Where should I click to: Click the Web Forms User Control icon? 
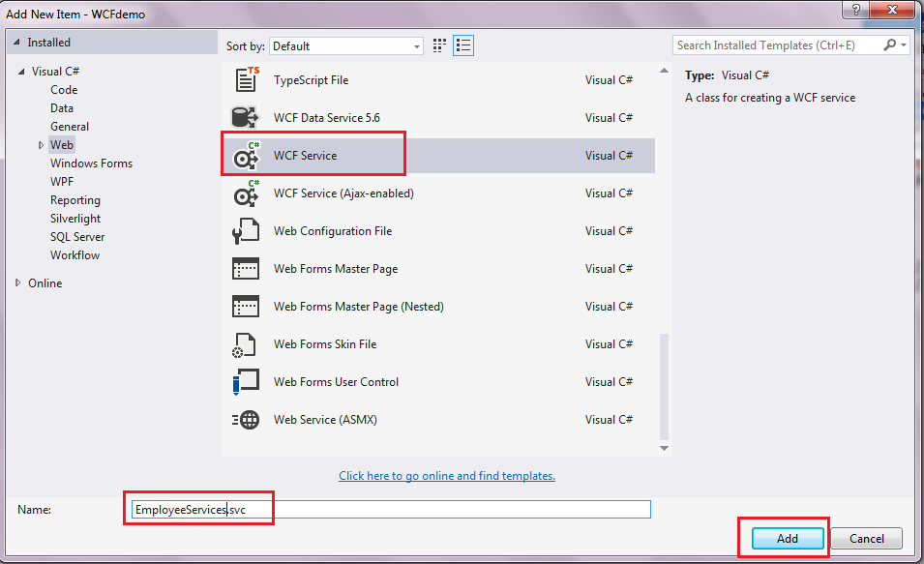246,382
